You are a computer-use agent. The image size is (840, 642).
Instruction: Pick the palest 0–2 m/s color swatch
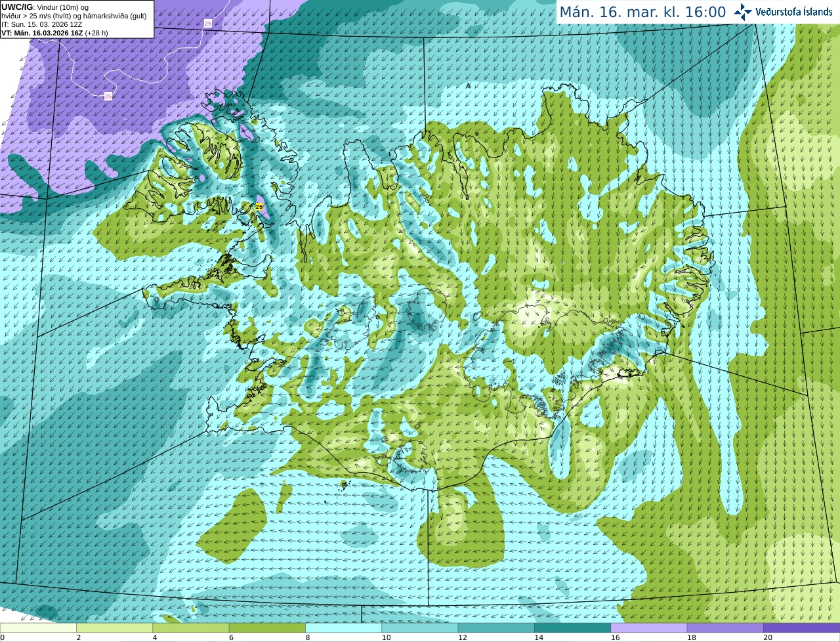coord(38,628)
